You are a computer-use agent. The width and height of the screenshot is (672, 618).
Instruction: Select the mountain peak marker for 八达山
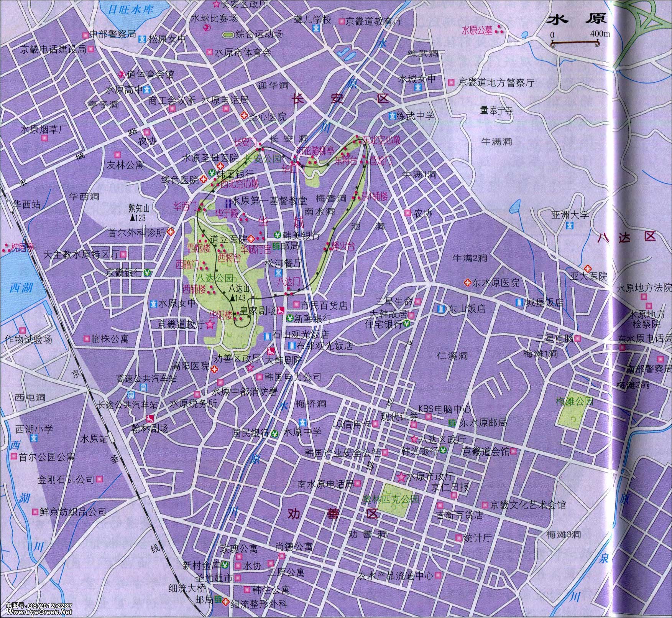point(232,298)
